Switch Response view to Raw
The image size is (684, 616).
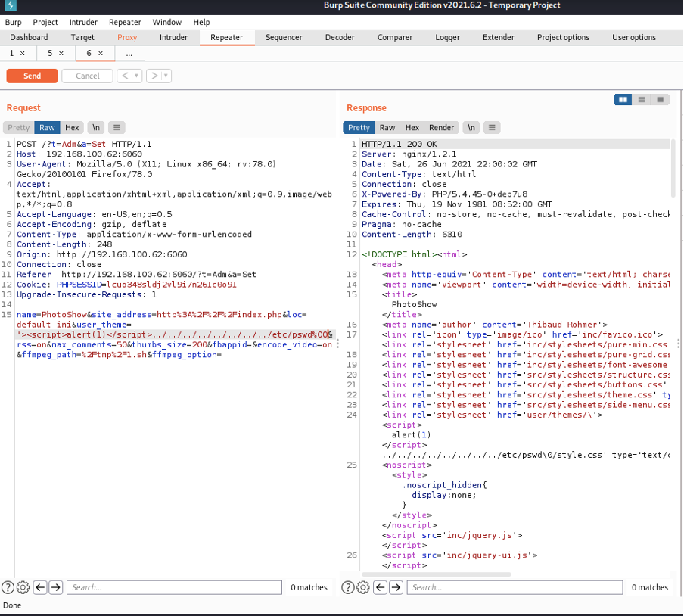387,127
